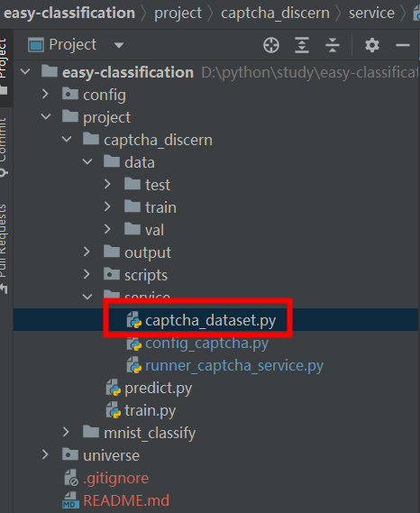Click the Python icon of predict.py

[x=114, y=388]
